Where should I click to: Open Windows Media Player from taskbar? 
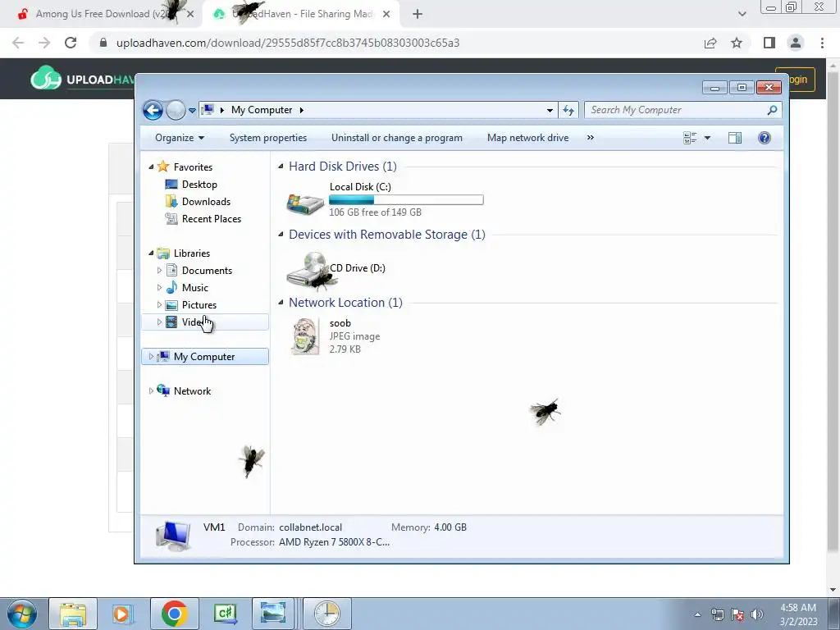(x=123, y=614)
